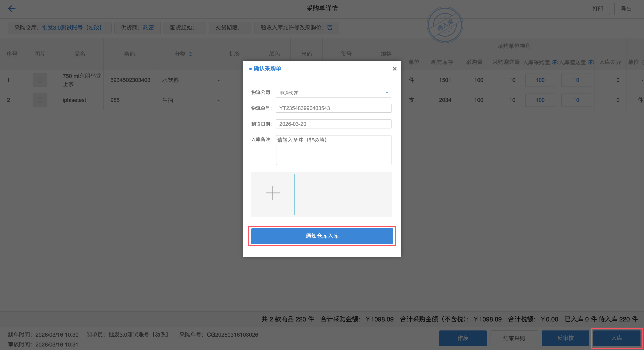
Task: Click image thumbnail of iphisetest row
Action: [x=40, y=100]
